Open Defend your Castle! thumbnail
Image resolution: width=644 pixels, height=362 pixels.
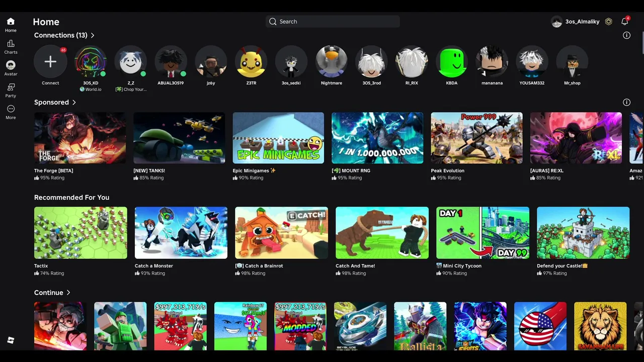(x=583, y=233)
